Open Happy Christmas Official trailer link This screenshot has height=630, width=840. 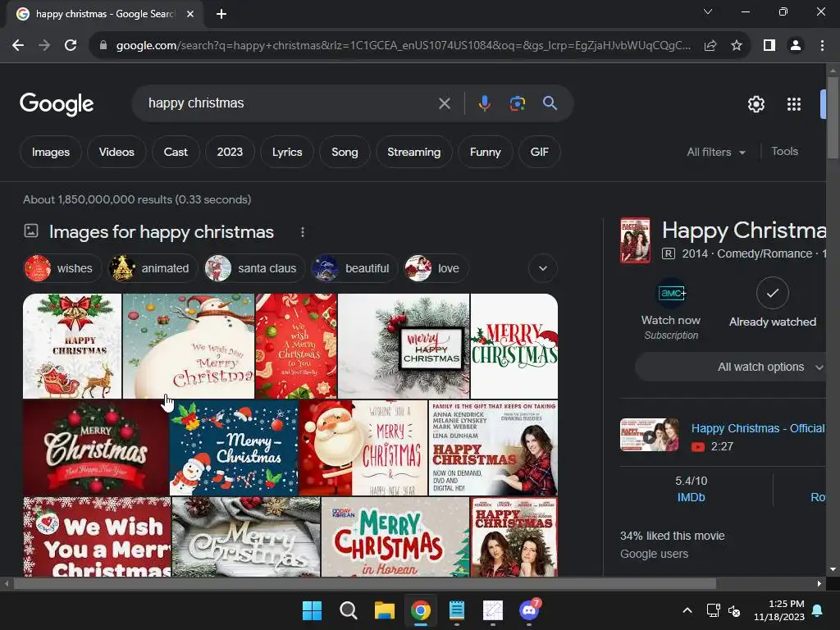[757, 428]
